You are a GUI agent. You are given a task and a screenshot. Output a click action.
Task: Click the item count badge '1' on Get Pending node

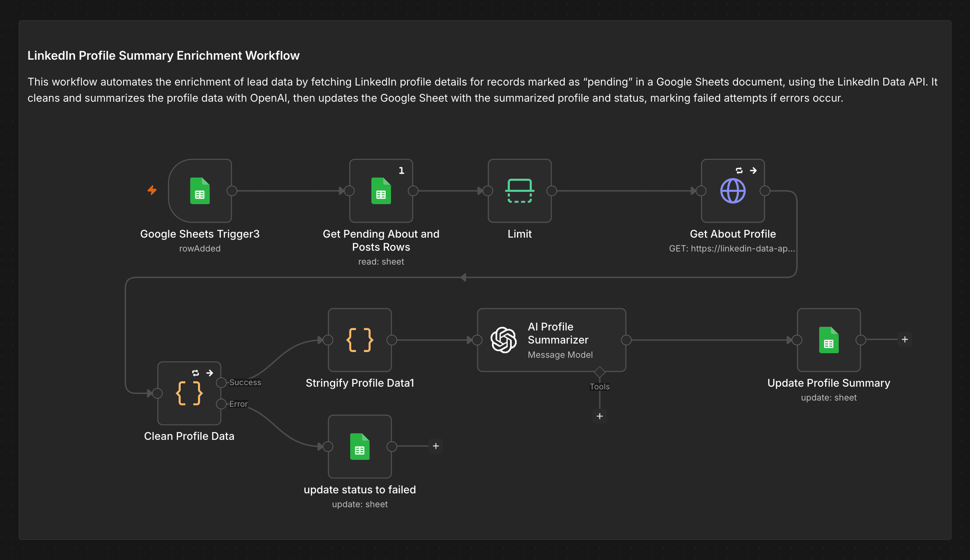pyautogui.click(x=401, y=170)
